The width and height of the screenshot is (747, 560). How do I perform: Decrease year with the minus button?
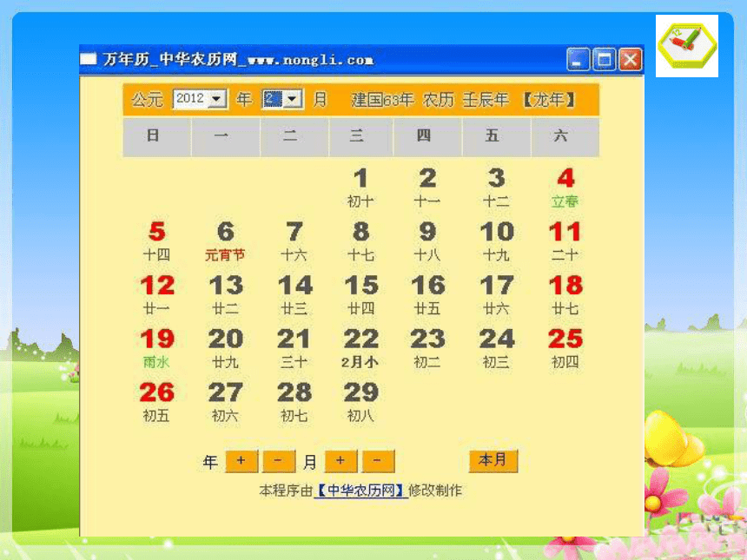tap(279, 461)
